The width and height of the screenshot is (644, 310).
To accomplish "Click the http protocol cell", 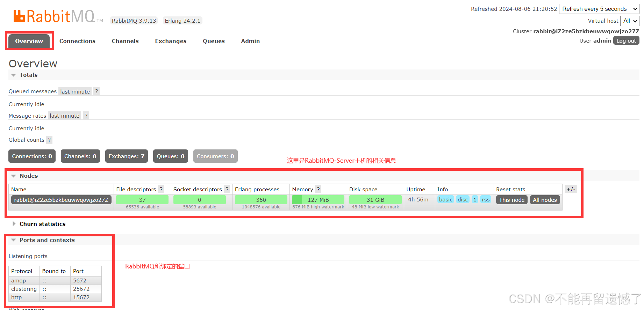I will click(x=24, y=297).
